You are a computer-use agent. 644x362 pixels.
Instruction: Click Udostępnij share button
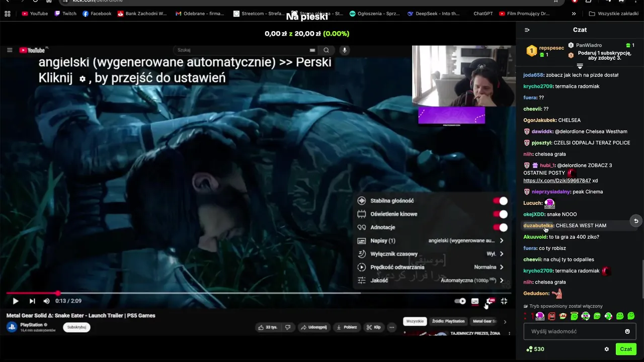(314, 327)
